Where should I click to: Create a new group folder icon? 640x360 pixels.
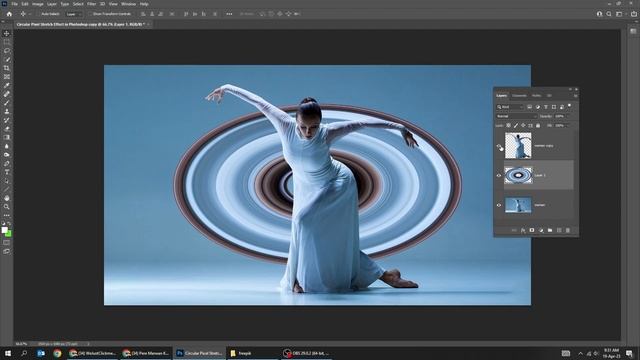tap(550, 231)
